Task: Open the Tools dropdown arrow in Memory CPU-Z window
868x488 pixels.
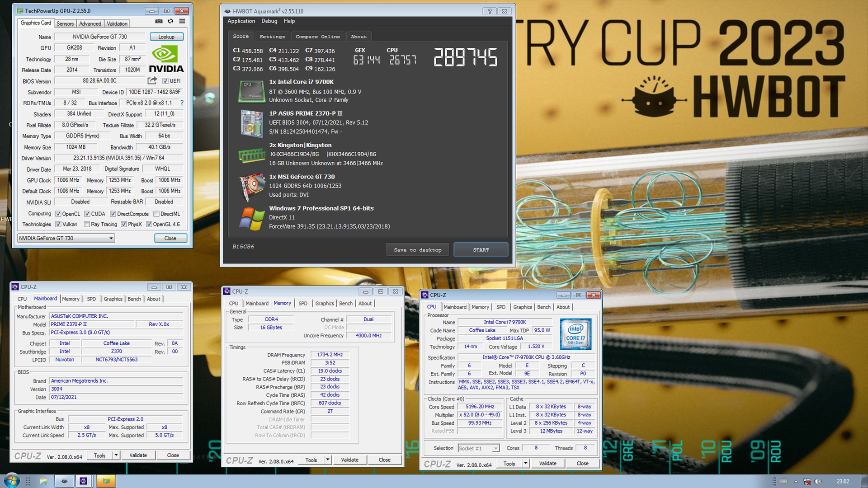Action: click(x=328, y=460)
